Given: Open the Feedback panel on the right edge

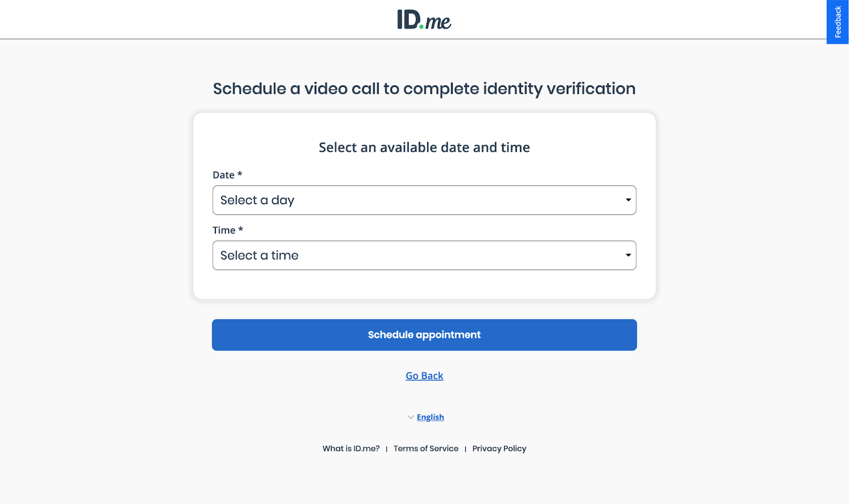Looking at the screenshot, I should [x=837, y=21].
